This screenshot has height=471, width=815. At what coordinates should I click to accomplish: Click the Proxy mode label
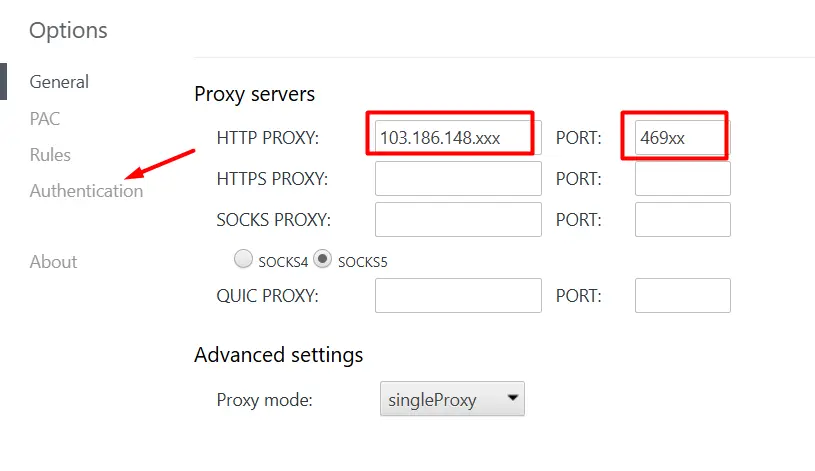pyautogui.click(x=265, y=400)
